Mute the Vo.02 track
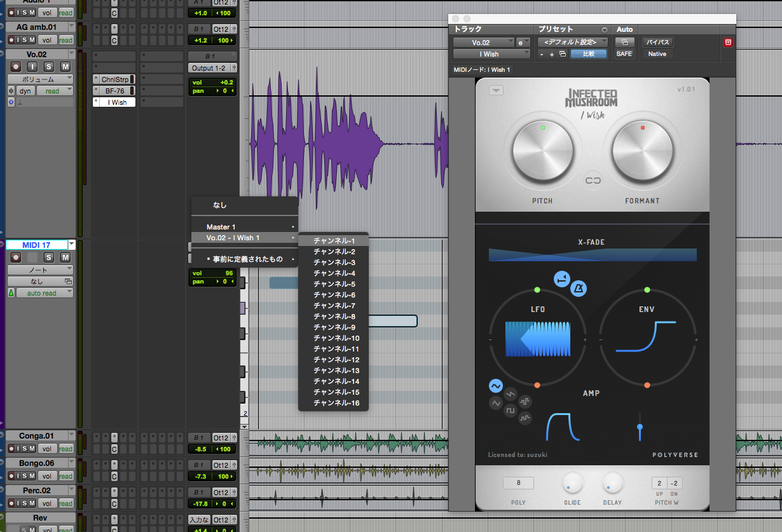782x532 pixels. point(65,67)
